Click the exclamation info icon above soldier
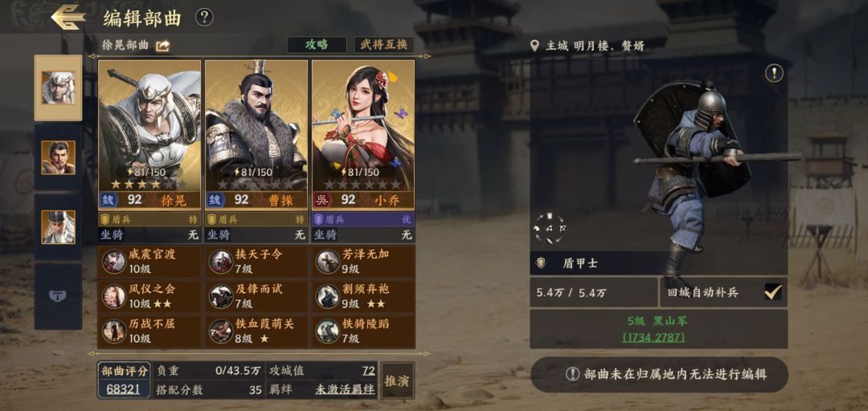 (774, 73)
